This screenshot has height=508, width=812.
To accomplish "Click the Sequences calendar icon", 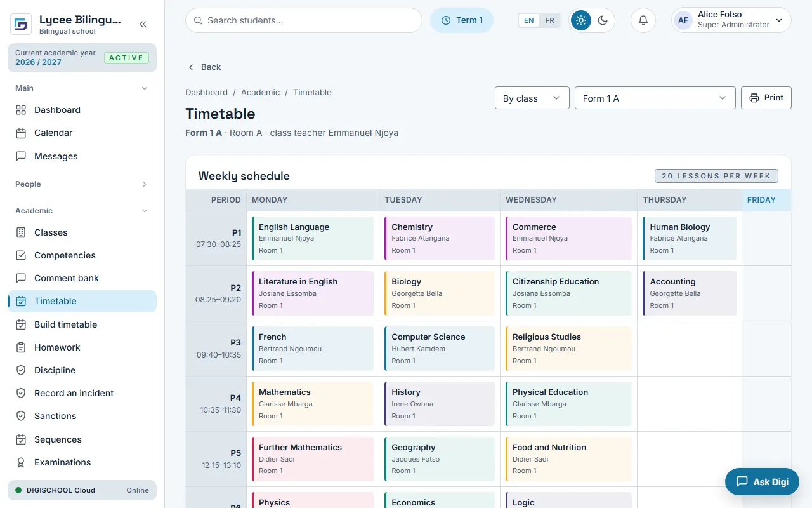I will (21, 439).
